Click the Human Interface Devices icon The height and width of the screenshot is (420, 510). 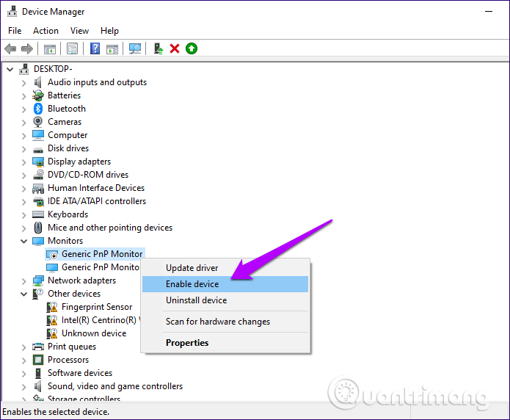[x=38, y=188]
